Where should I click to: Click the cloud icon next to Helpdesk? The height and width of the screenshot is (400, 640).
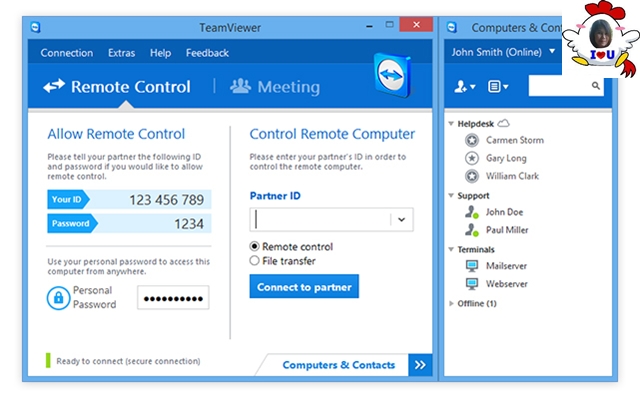click(504, 122)
